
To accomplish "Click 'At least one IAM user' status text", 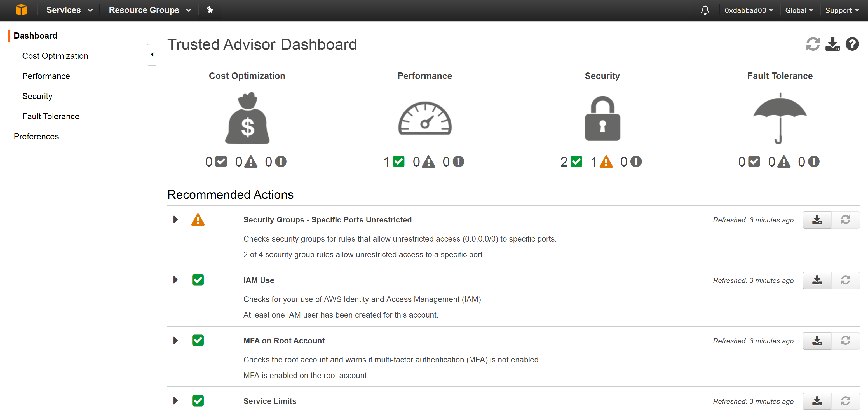I will [x=341, y=315].
